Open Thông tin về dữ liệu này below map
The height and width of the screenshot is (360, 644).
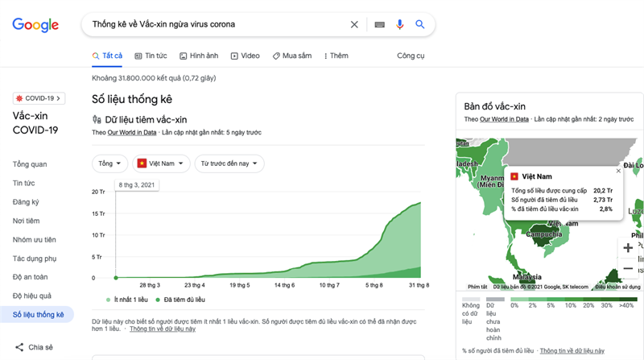(x=572, y=350)
